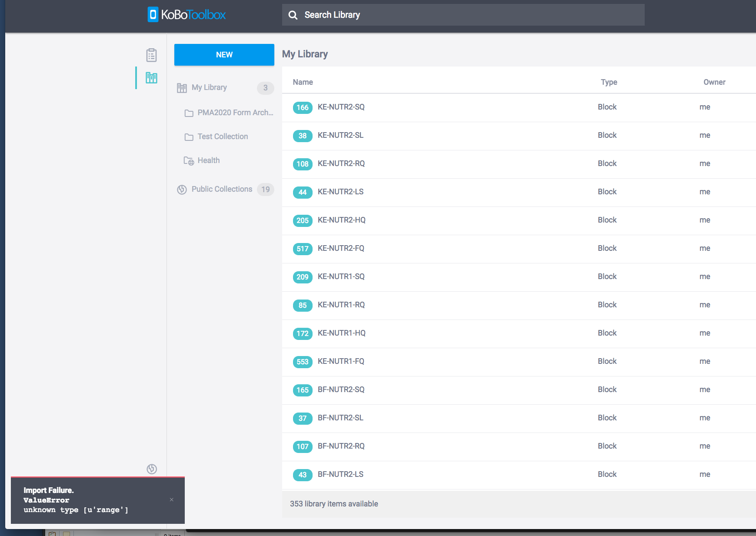The image size is (756, 536).
Task: Click the 3 count badge next to My Library
Action: coord(265,88)
